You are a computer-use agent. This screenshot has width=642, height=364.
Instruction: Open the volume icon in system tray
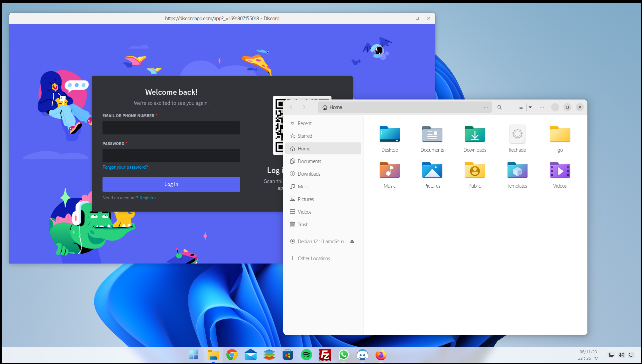[621, 355]
